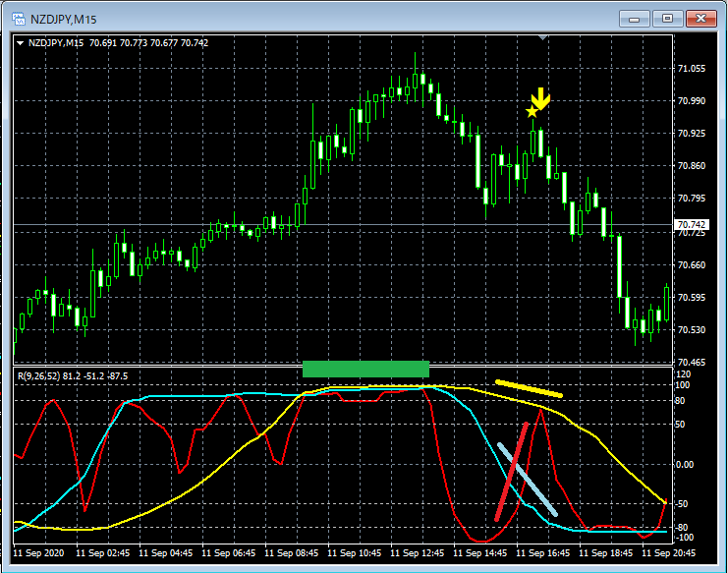Image resolution: width=728 pixels, height=573 pixels.
Task: Click the 70.990 price scale value
Action: click(692, 101)
